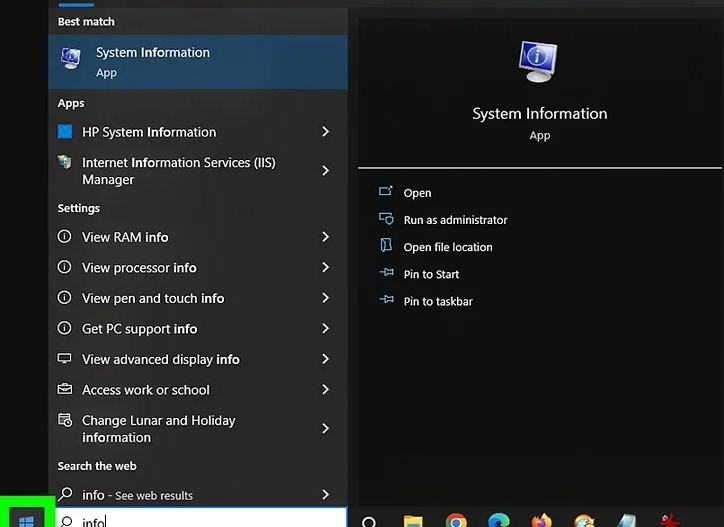Viewport: 724px width, 527px height.
Task: Click the Pin to taskbar pin icon
Action: pos(386,299)
